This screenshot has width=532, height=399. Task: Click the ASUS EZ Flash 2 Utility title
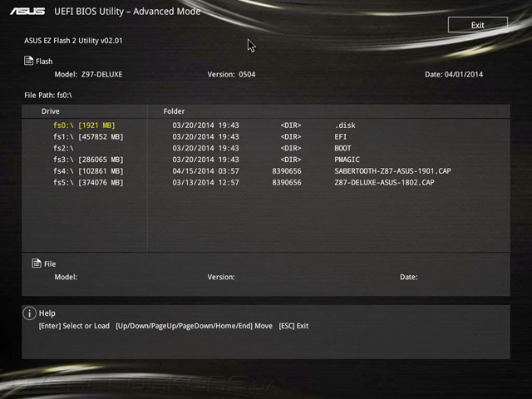point(73,41)
